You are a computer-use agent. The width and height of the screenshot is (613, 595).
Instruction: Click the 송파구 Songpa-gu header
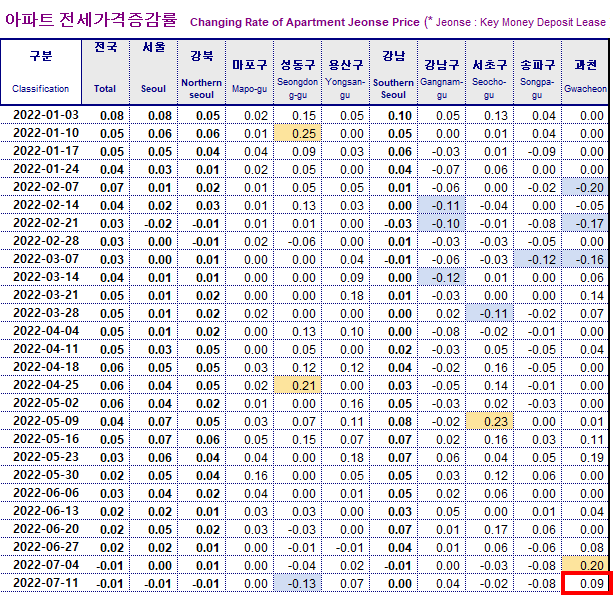pos(538,72)
